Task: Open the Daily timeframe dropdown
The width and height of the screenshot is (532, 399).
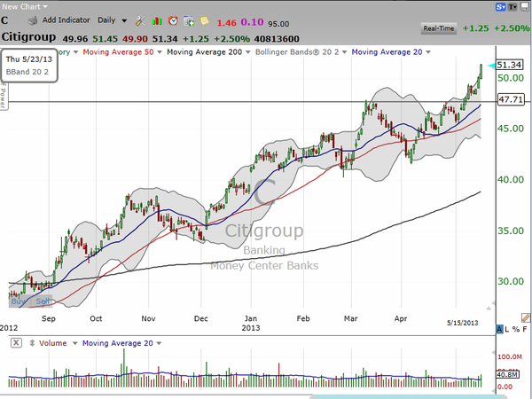Action: point(113,20)
